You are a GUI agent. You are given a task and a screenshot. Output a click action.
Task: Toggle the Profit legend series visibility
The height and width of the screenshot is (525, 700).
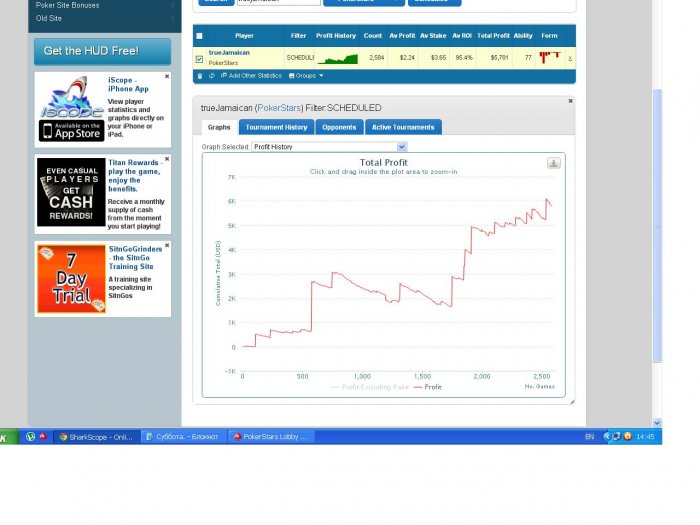pos(428,387)
